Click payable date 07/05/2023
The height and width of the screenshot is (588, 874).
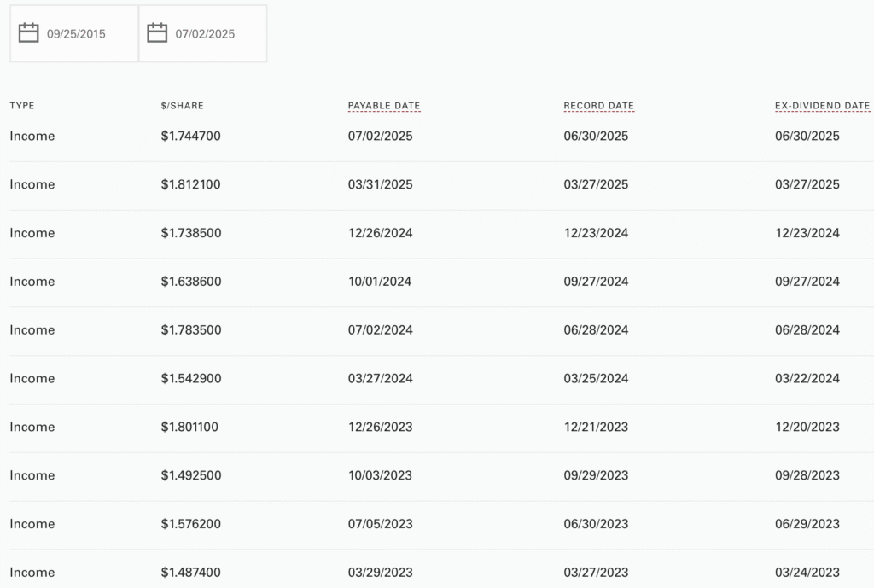pos(380,524)
